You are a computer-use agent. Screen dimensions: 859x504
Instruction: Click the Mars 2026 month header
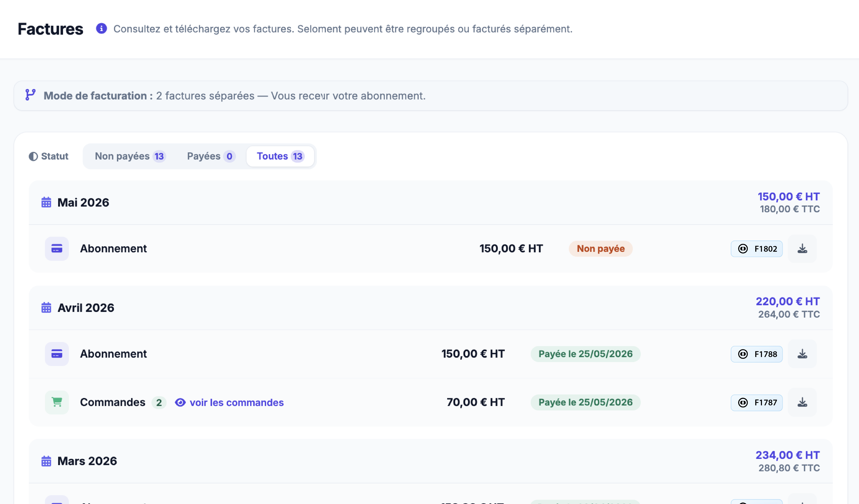tap(431, 461)
